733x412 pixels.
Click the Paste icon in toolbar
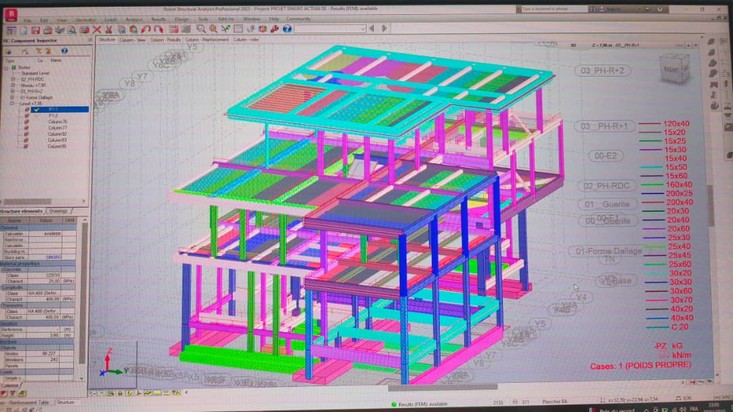(x=133, y=29)
